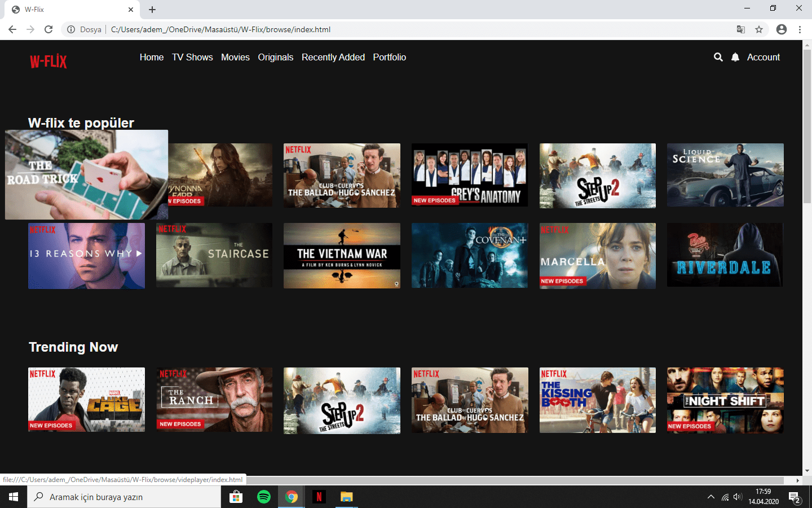Open the Chrome three-dot menu
Image resolution: width=812 pixels, height=508 pixels.
(x=800, y=29)
